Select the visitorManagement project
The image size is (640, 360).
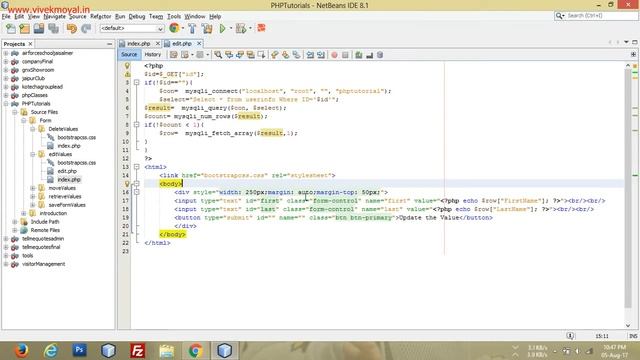43,264
